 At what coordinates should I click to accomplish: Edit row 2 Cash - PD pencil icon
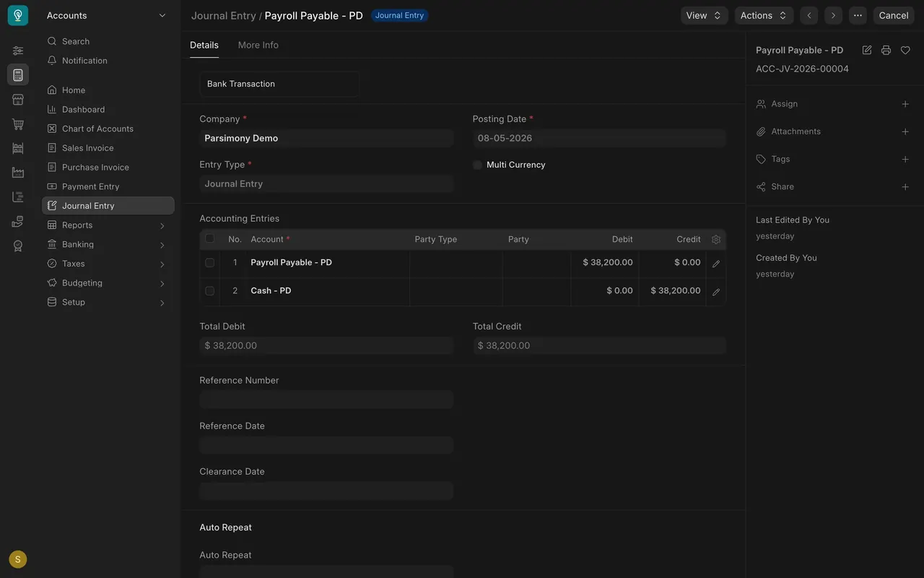[x=716, y=292]
